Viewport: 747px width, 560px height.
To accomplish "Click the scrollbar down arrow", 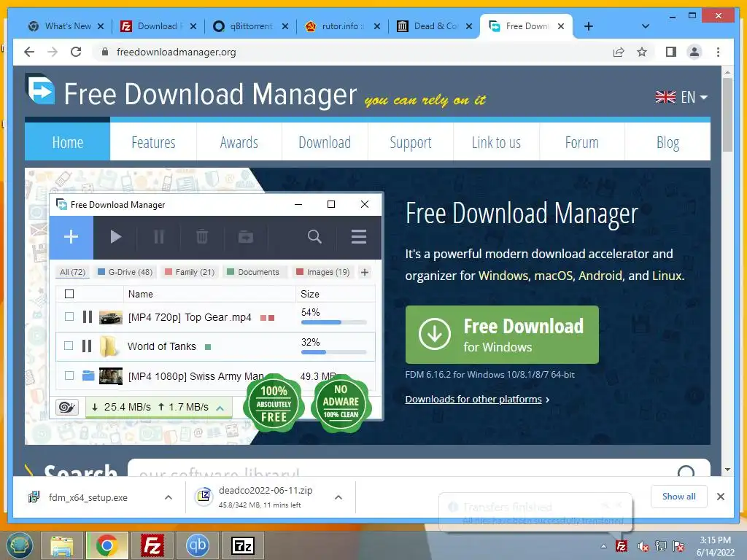I will 727,470.
